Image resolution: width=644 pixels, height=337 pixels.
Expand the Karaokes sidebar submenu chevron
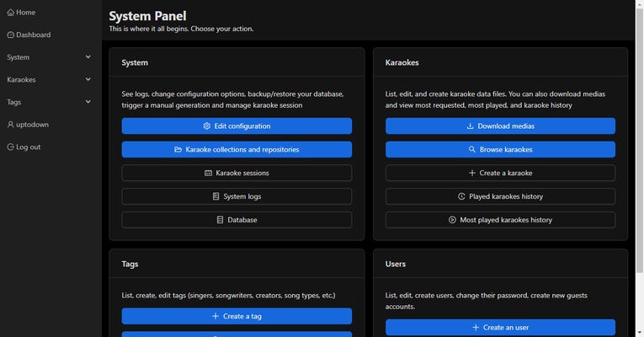pos(88,80)
